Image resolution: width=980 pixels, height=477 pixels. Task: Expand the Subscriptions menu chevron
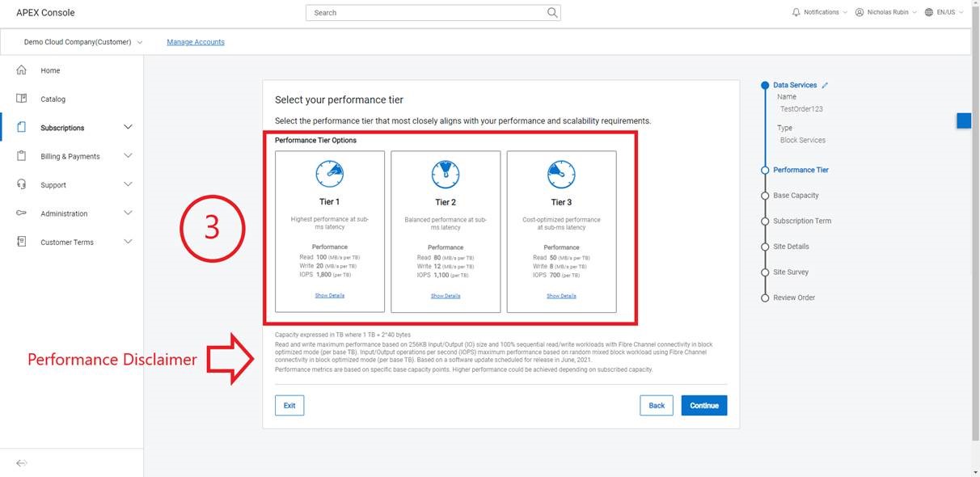pyautogui.click(x=128, y=127)
